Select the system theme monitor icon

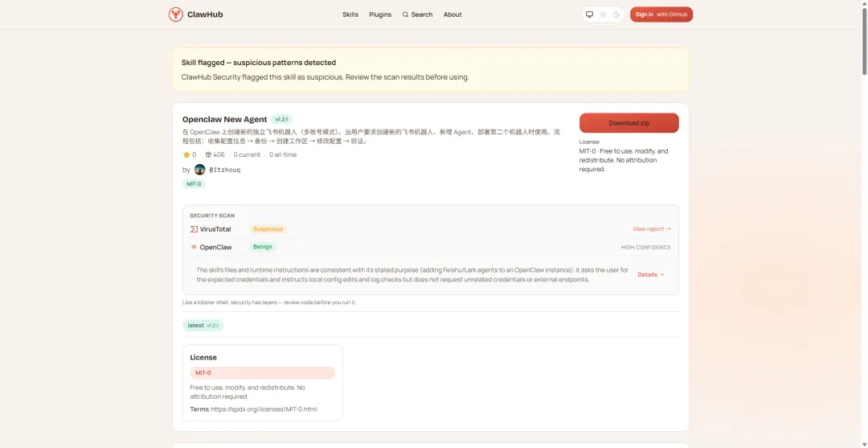pos(590,14)
